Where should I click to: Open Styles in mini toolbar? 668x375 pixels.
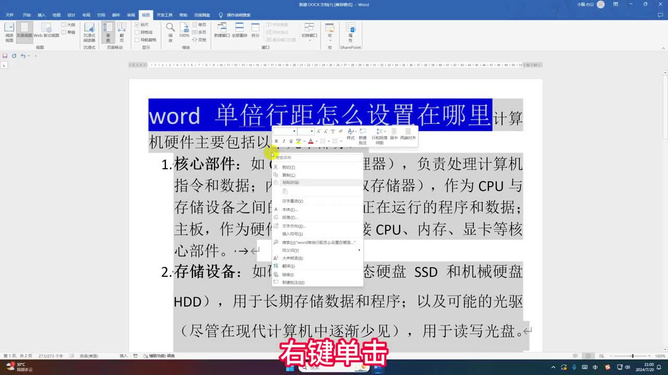pos(351,135)
